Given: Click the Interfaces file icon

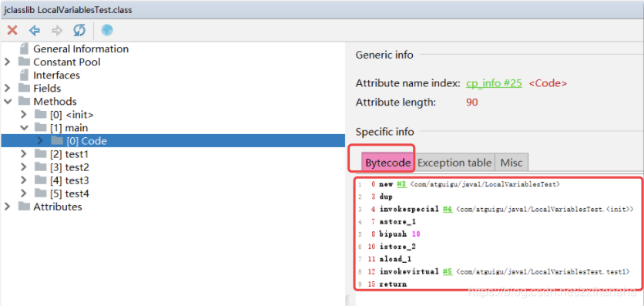Looking at the screenshot, I should tap(25, 76).
